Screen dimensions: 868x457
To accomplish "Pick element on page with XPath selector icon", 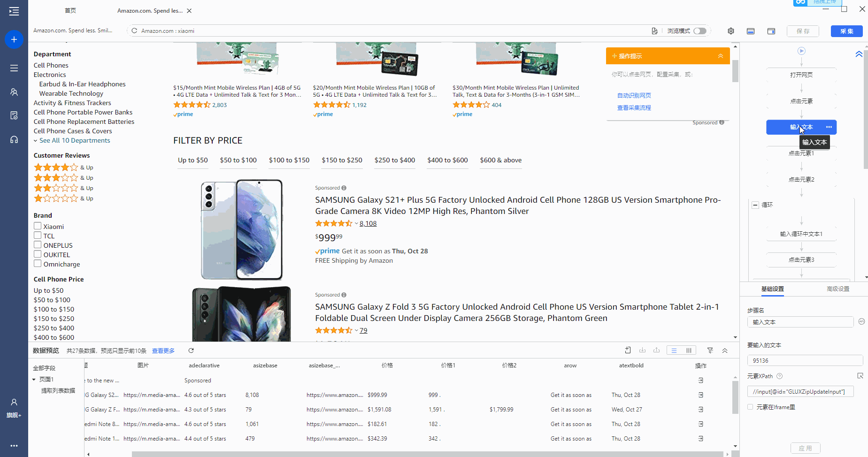I will [860, 376].
